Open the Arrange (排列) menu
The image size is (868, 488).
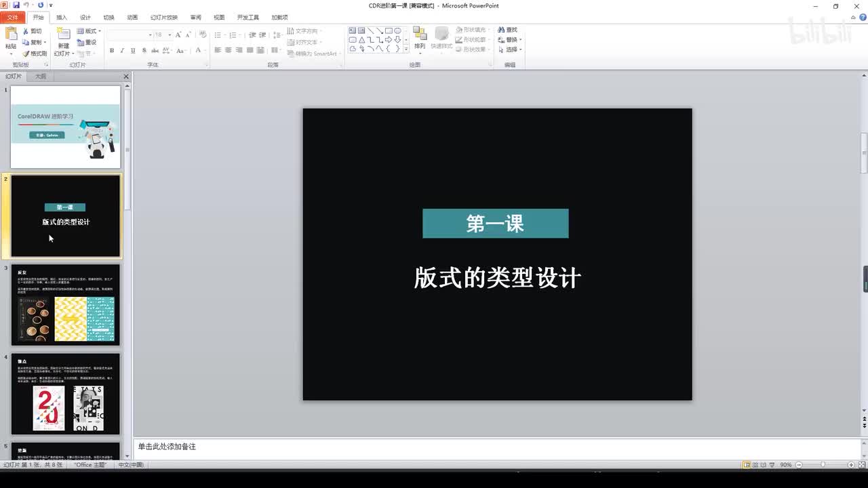[420, 39]
